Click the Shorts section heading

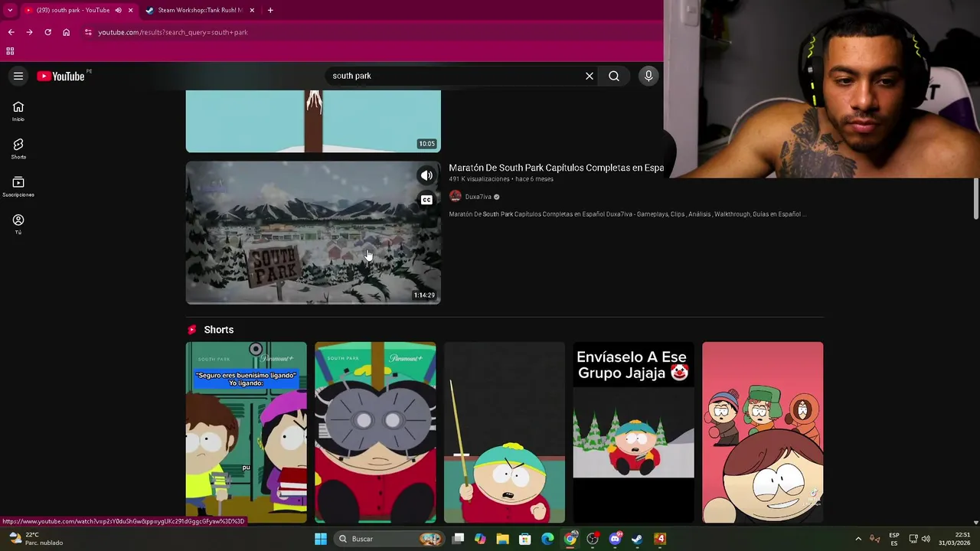(x=218, y=330)
